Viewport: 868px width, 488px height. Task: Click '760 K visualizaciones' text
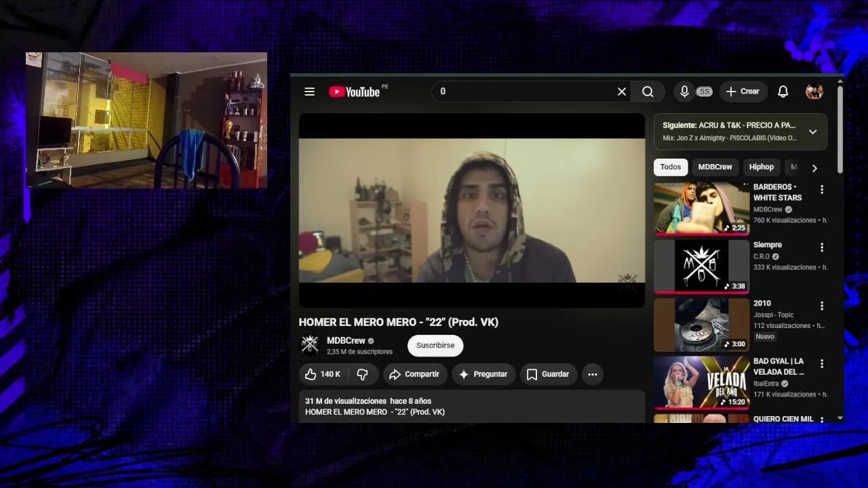point(785,220)
